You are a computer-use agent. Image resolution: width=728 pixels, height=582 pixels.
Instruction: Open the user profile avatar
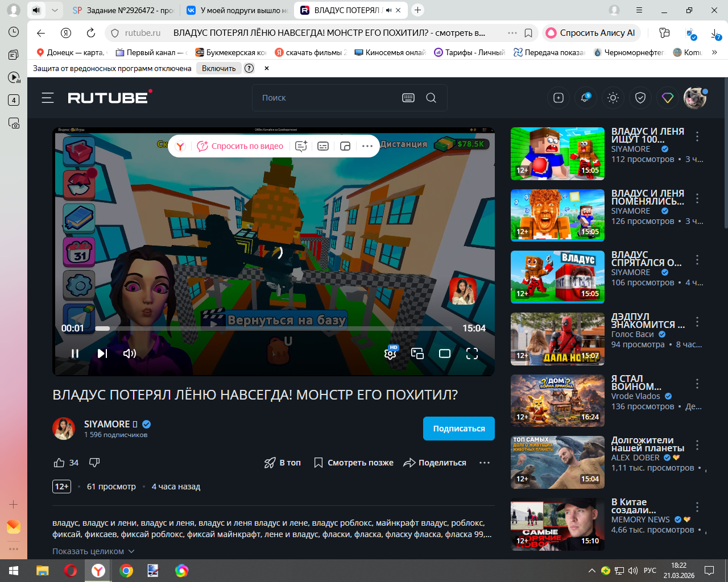[695, 98]
